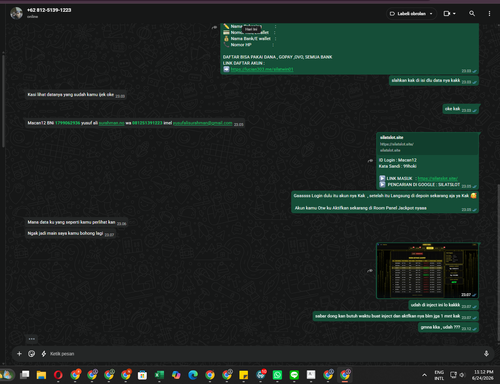Switch to Excel in taskbar
This screenshot has width=500, height=384.
159,375
